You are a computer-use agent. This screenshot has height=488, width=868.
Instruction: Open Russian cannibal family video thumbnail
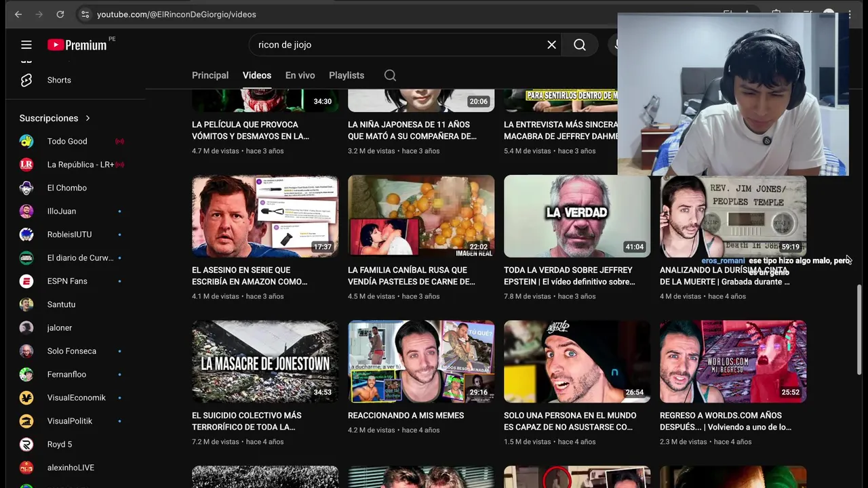pyautogui.click(x=421, y=216)
